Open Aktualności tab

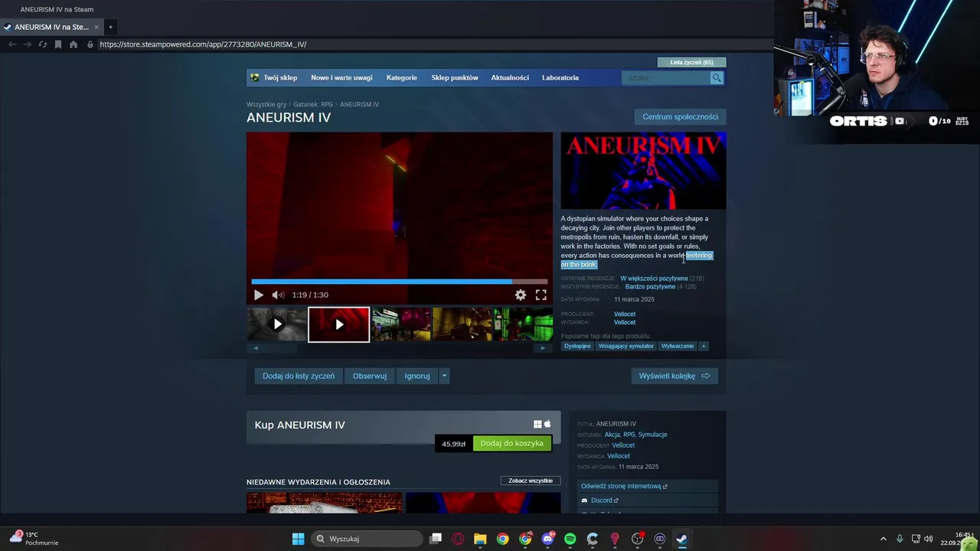coord(510,77)
